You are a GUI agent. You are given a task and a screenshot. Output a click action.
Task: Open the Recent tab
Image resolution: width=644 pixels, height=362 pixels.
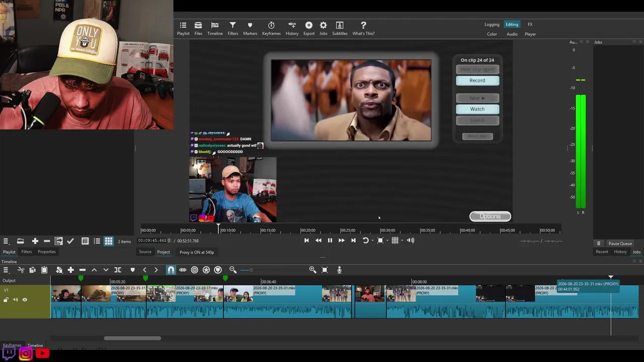click(602, 252)
